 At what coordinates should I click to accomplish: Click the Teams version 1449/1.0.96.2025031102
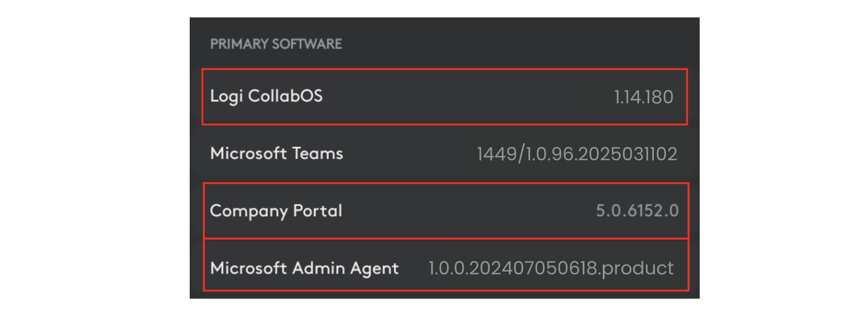point(576,154)
